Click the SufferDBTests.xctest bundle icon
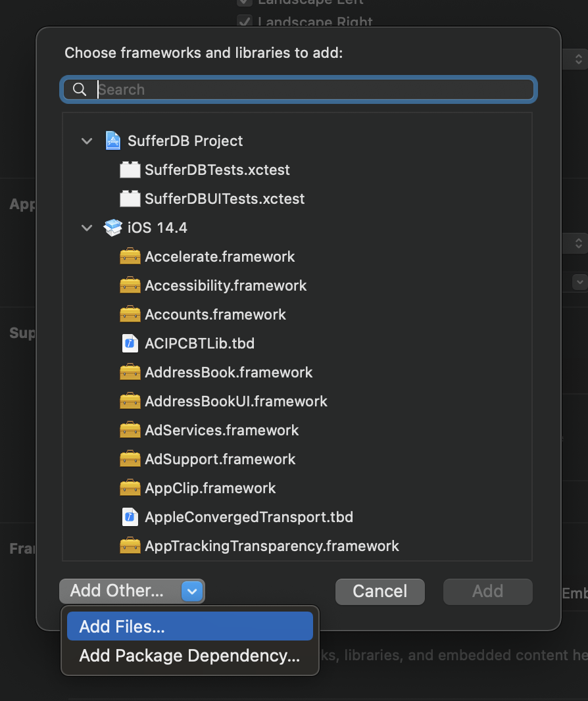588x701 pixels. (130, 170)
